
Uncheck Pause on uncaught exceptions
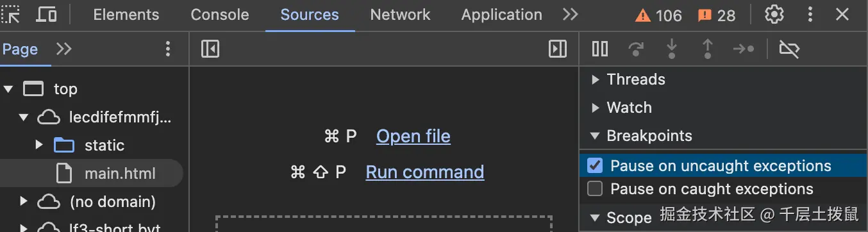595,166
